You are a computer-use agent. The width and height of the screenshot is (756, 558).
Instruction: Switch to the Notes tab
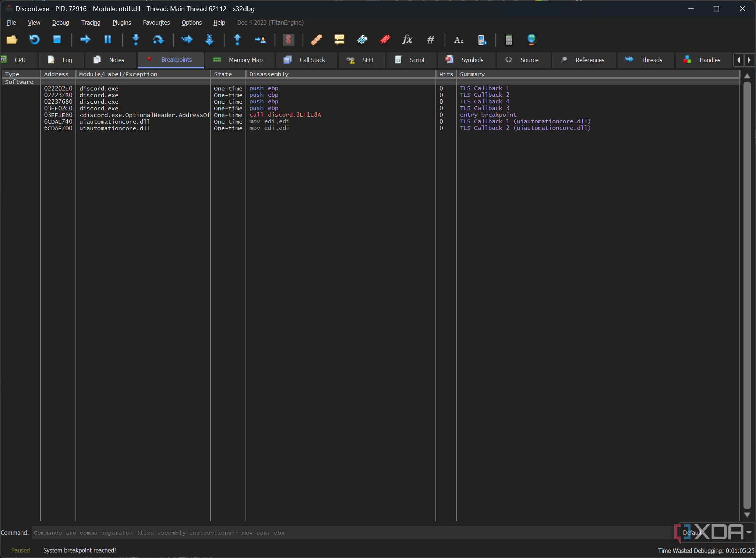(111, 60)
